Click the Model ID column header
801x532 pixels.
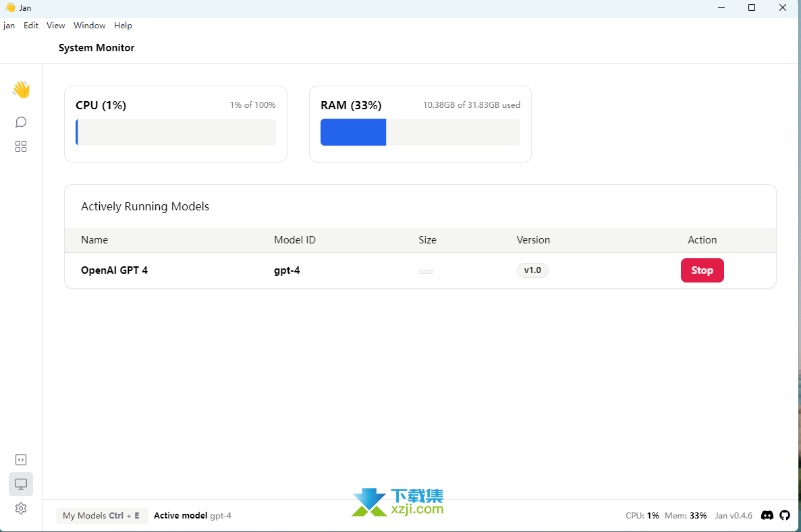pos(295,240)
